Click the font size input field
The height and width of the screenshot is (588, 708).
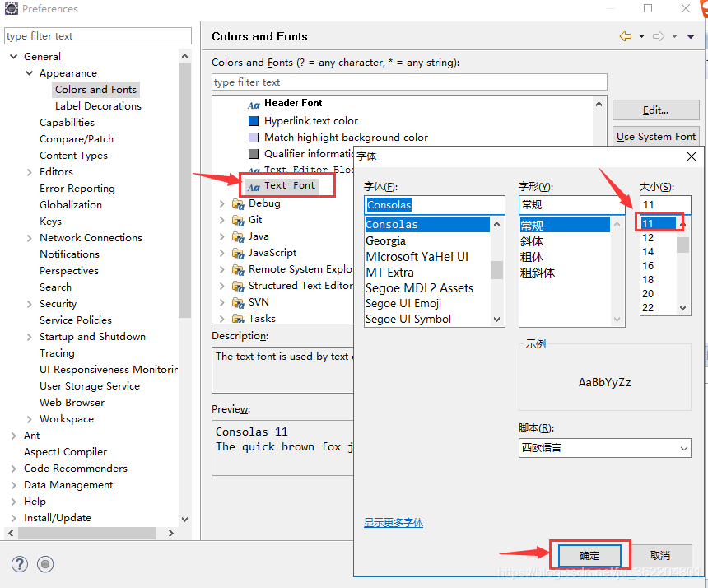665,204
